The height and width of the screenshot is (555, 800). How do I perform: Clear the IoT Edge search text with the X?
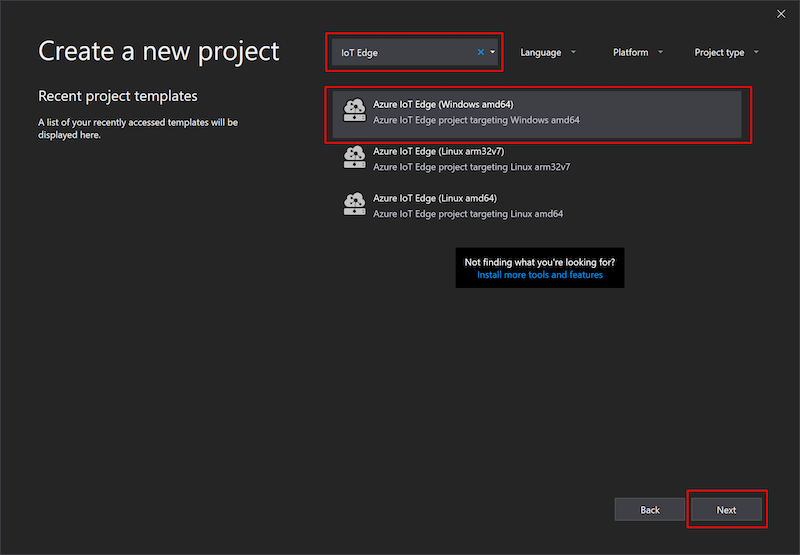tap(481, 52)
